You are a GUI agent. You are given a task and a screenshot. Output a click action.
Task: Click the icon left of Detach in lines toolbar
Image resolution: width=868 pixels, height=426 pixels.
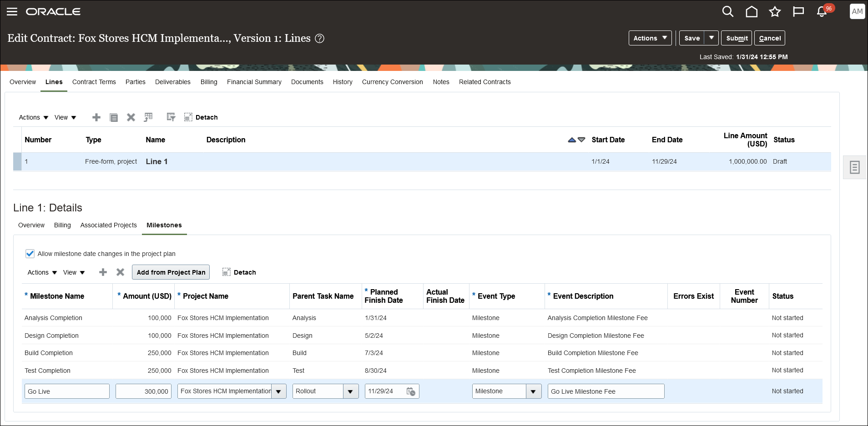click(x=171, y=117)
